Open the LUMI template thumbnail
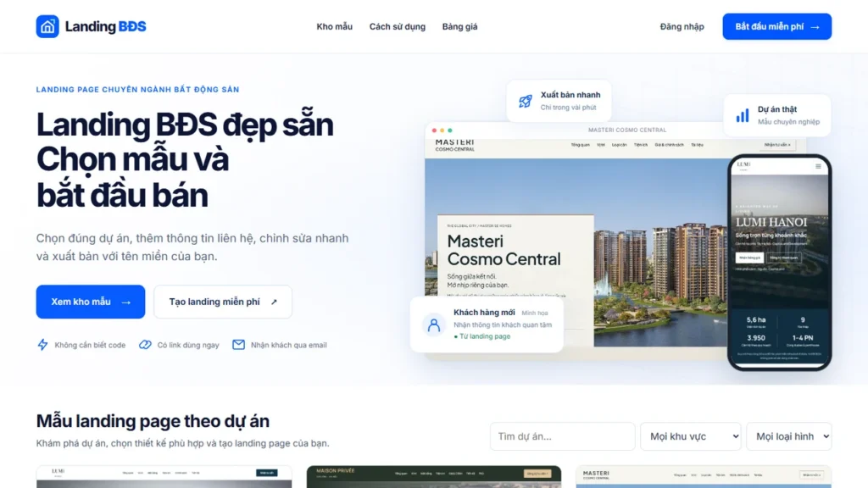The width and height of the screenshot is (868, 488). pyautogui.click(x=164, y=477)
